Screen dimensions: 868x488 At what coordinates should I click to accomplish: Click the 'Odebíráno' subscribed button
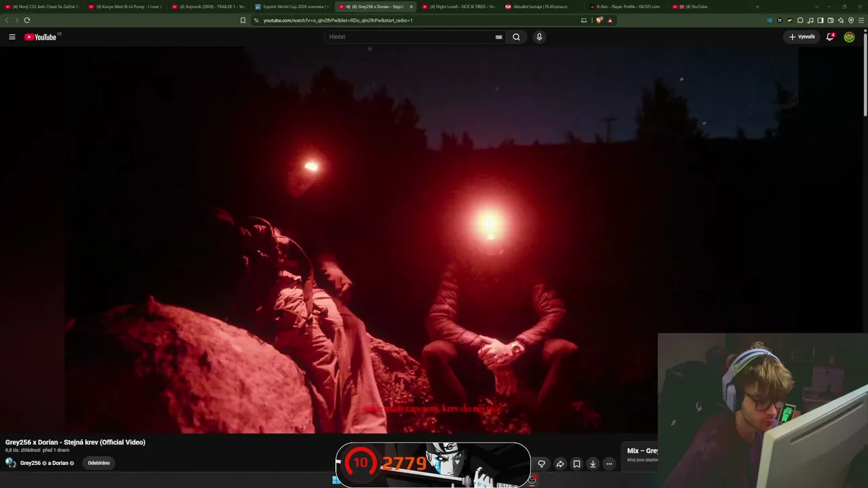point(99,463)
